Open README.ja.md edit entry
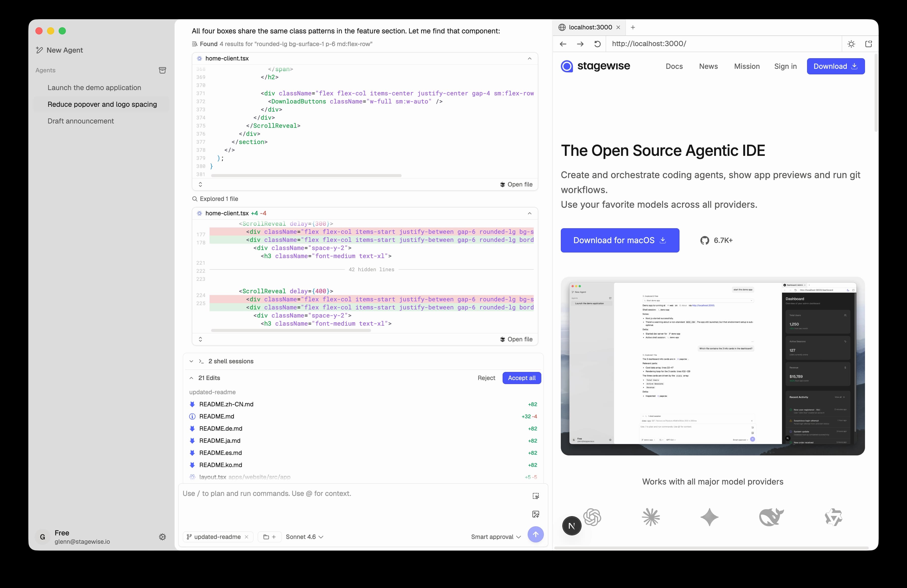The height and width of the screenshot is (588, 907). [x=363, y=441]
